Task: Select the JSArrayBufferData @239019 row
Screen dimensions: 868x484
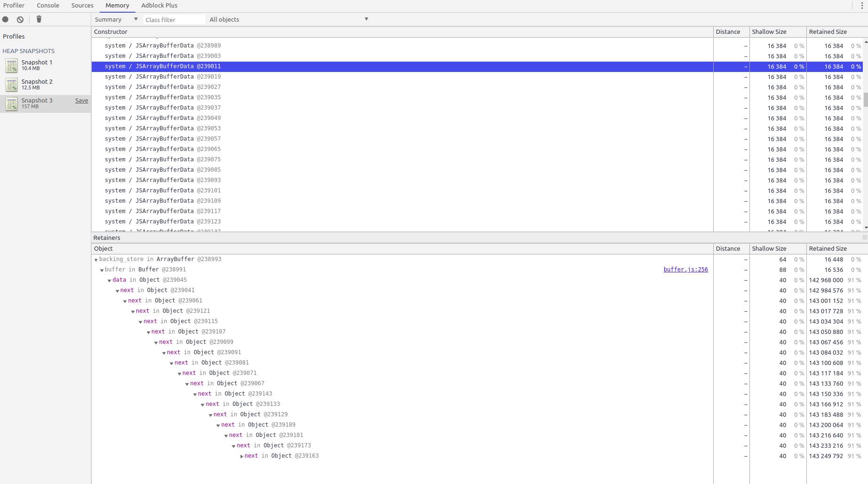Action: point(329,77)
